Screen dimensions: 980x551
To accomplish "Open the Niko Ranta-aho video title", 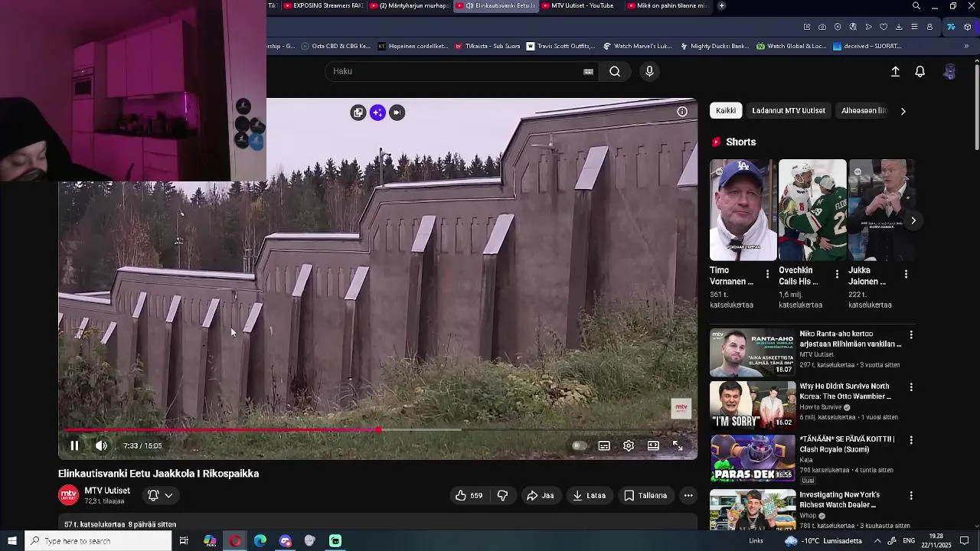I will 851,339.
